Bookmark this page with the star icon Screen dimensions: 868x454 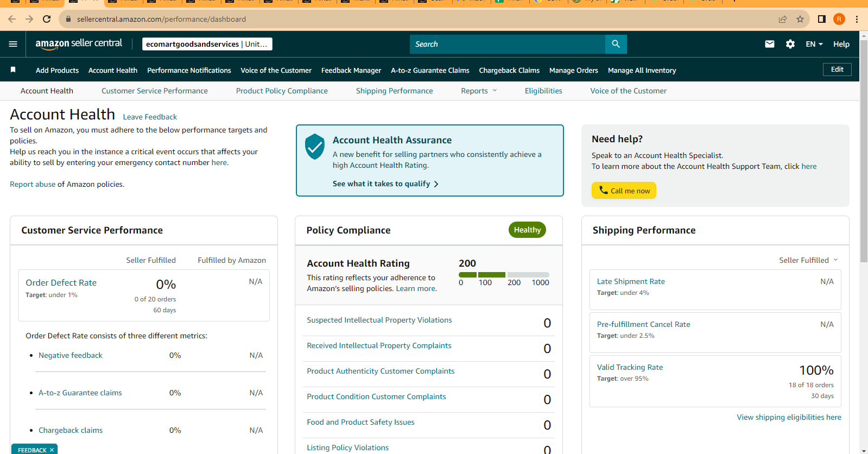[800, 19]
